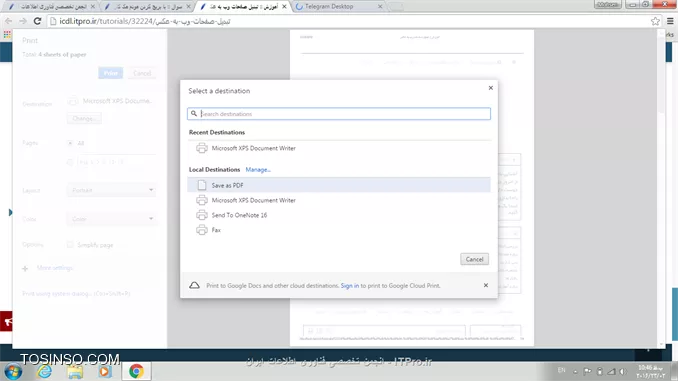Open the Layout Portrait dropdown
This screenshot has height=381, width=678.
click(112, 190)
